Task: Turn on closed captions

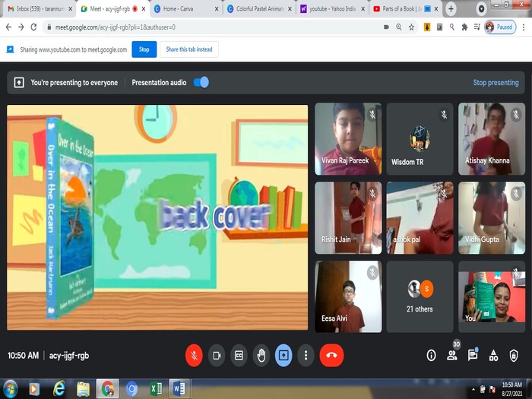Action: [x=239, y=355]
